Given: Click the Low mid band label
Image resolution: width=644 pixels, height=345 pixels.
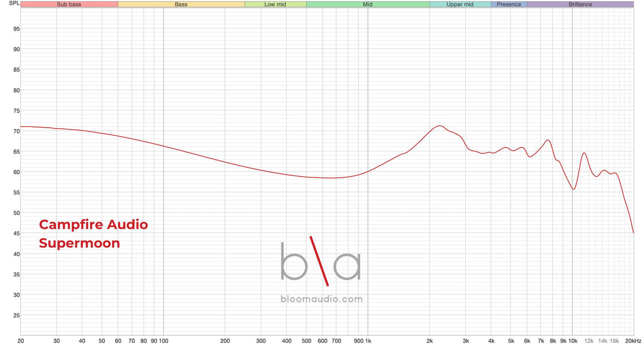Looking at the screenshot, I should pos(275,5).
